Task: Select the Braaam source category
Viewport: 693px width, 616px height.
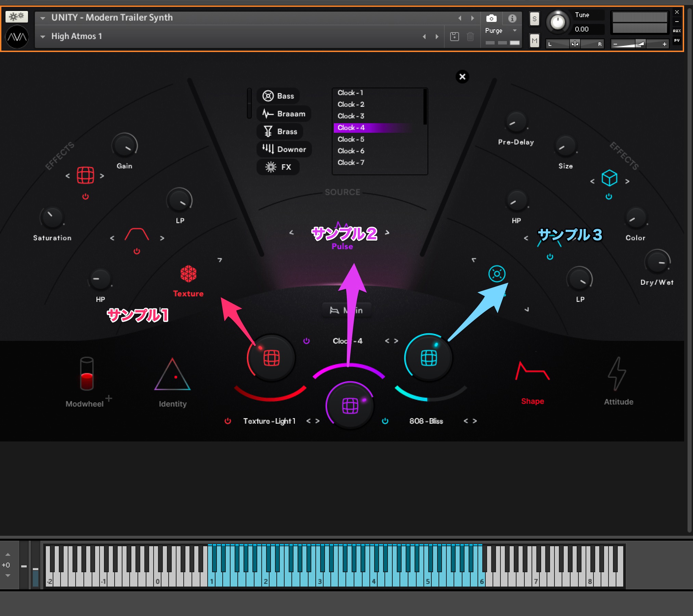Action: [284, 114]
